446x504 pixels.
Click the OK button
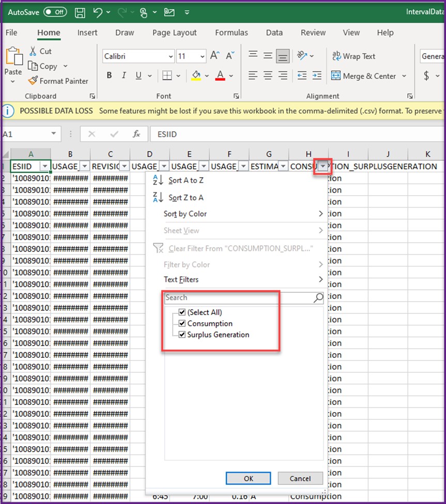coord(248,479)
